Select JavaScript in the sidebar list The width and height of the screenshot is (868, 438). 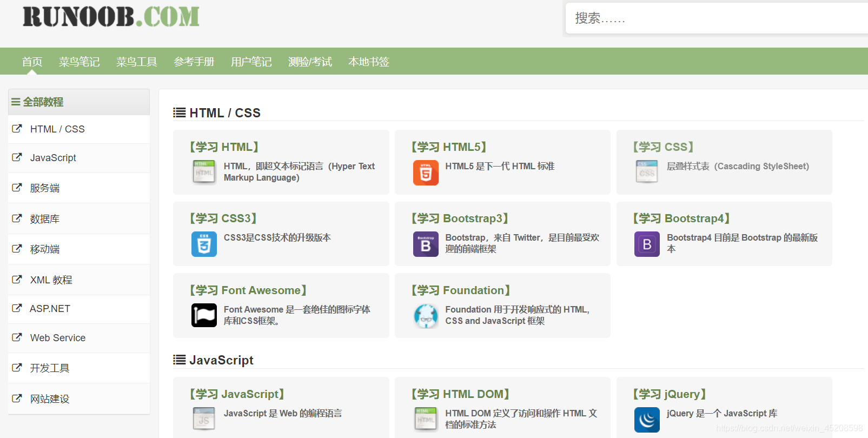click(x=79, y=158)
